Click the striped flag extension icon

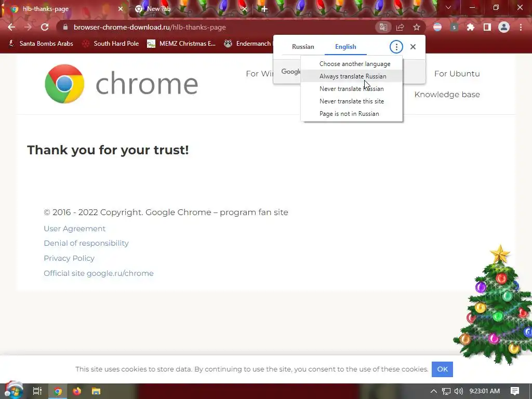pos(437,27)
